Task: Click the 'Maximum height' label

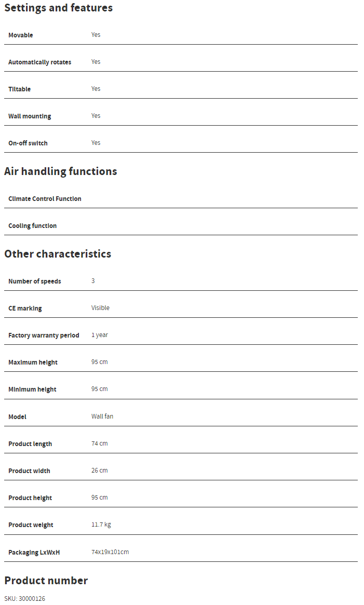Action: pos(33,362)
